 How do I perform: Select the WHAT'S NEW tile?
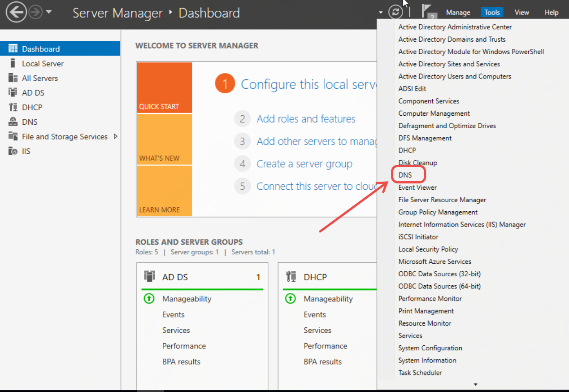(x=164, y=139)
